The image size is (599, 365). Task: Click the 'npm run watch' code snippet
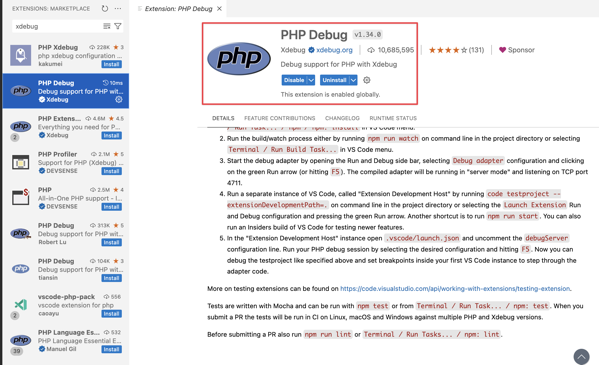393,138
